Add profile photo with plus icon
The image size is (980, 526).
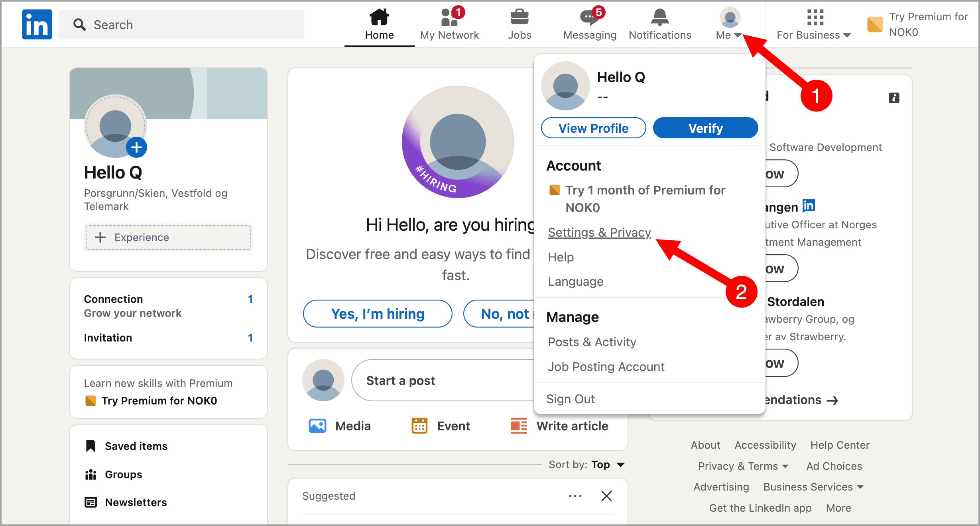pos(136,147)
